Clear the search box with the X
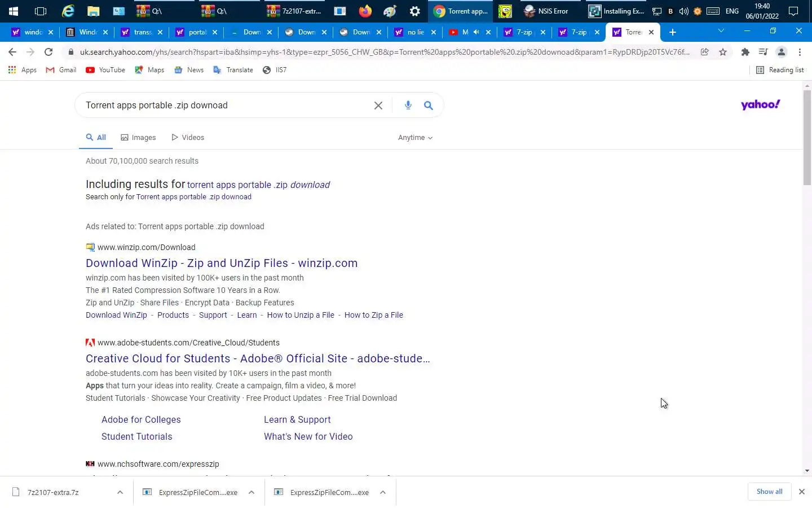812x508 pixels. pos(378,106)
